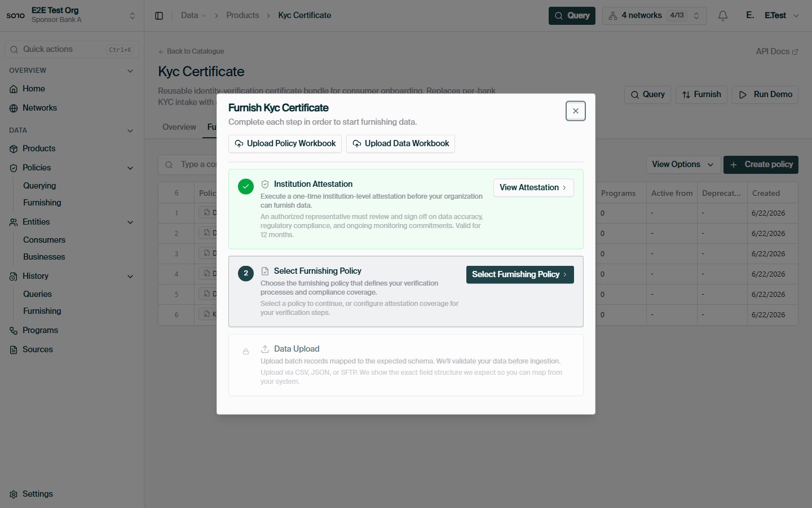Click Networks globe icon
812x508 pixels.
coord(14,108)
